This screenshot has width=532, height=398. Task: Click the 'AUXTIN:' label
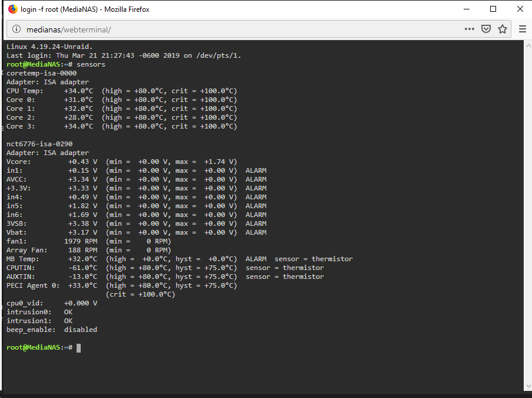point(21,277)
